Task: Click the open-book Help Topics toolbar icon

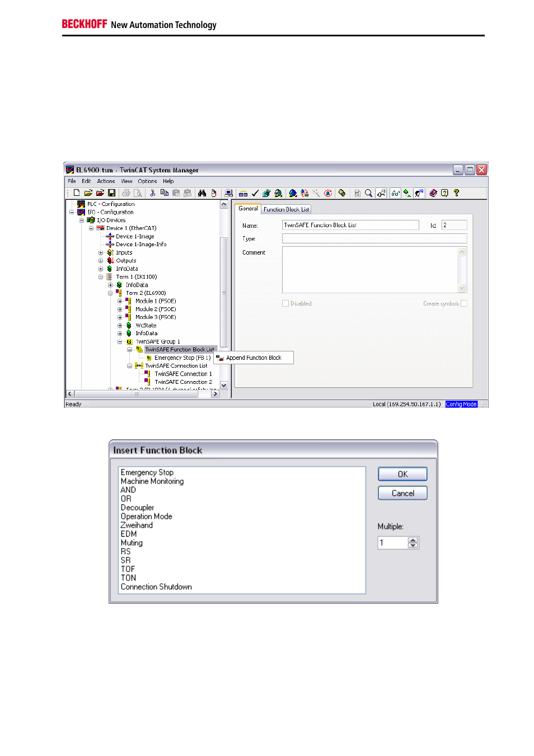Action: tap(433, 193)
